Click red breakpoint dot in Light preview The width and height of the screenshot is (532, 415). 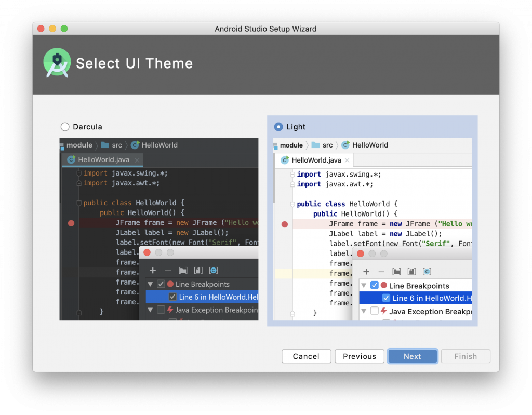[285, 224]
